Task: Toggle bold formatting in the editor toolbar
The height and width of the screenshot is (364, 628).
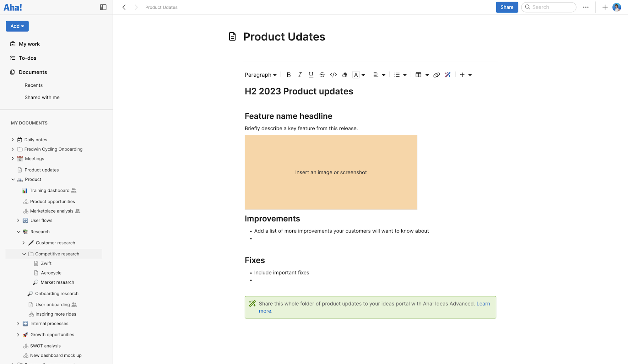Action: tap(289, 75)
